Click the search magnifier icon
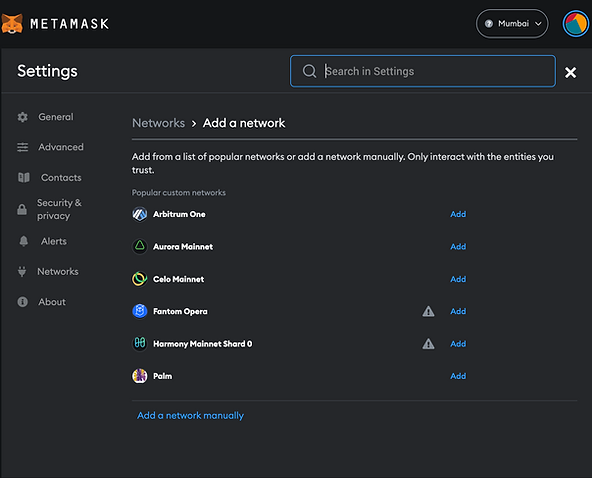Viewport: 592px width, 478px height. [x=309, y=71]
